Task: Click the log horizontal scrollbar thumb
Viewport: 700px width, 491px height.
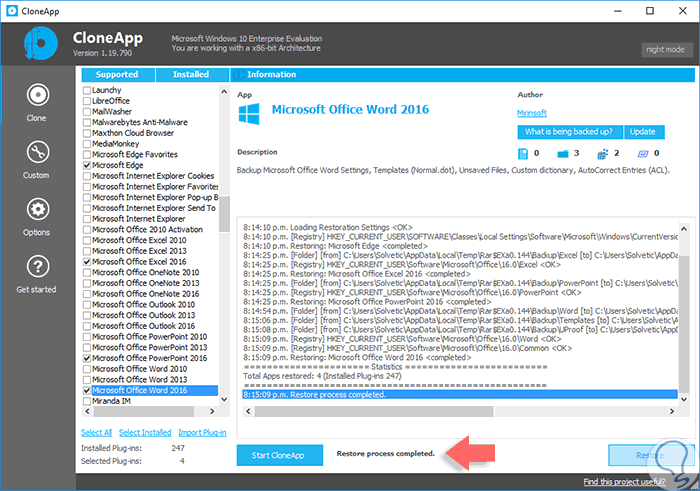Action: [x=374, y=412]
